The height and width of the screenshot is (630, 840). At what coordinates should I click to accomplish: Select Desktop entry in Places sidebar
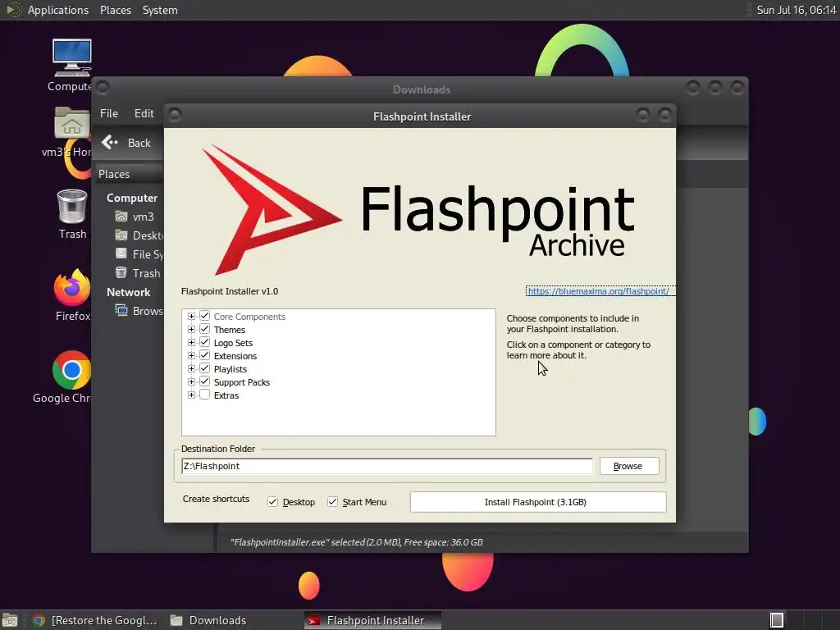coord(138,235)
